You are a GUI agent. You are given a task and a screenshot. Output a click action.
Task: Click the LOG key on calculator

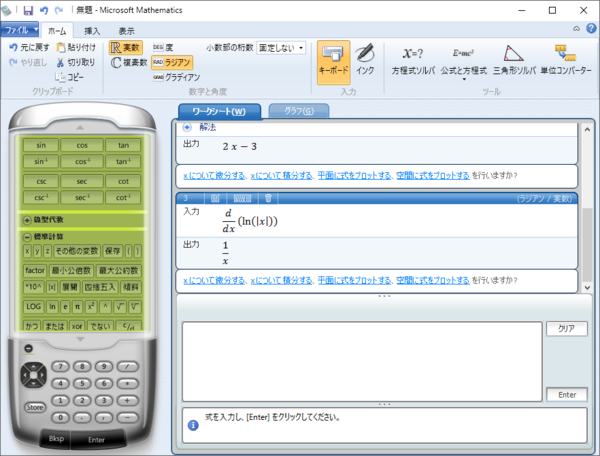33,306
